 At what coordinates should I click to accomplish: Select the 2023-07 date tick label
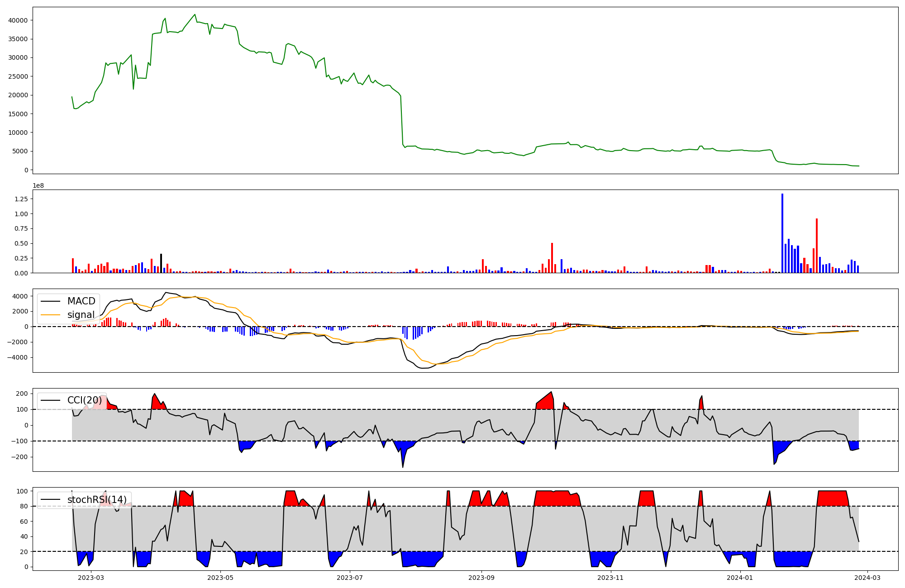point(350,578)
